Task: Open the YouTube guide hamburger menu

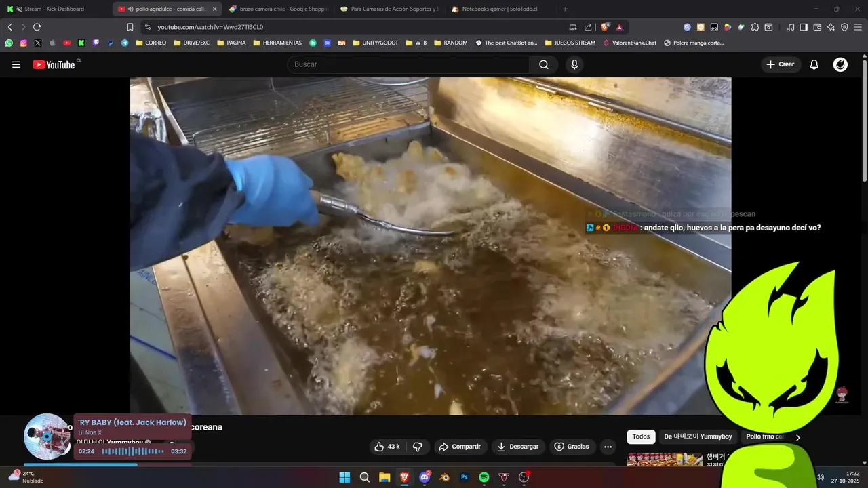Action: click(16, 64)
